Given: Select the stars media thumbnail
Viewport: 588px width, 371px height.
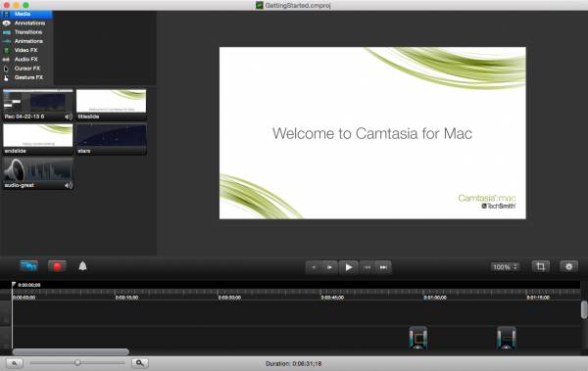Looking at the screenshot, I should click(x=112, y=139).
